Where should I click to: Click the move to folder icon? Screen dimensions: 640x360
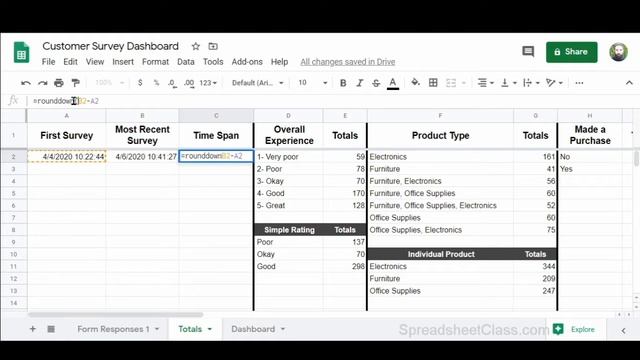[213, 47]
